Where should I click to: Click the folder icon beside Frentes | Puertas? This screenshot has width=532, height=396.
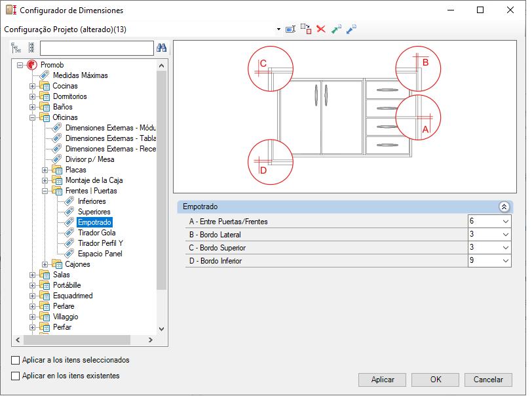click(x=57, y=191)
